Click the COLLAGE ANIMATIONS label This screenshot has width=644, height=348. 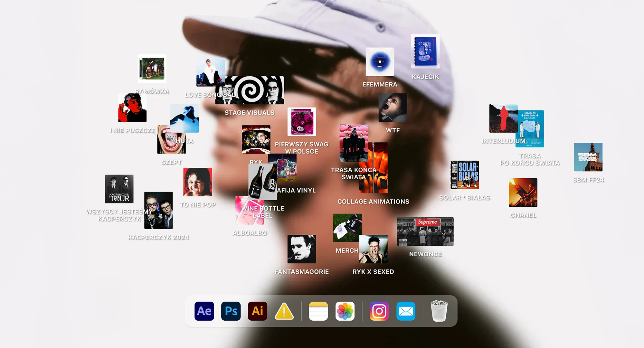click(x=373, y=202)
